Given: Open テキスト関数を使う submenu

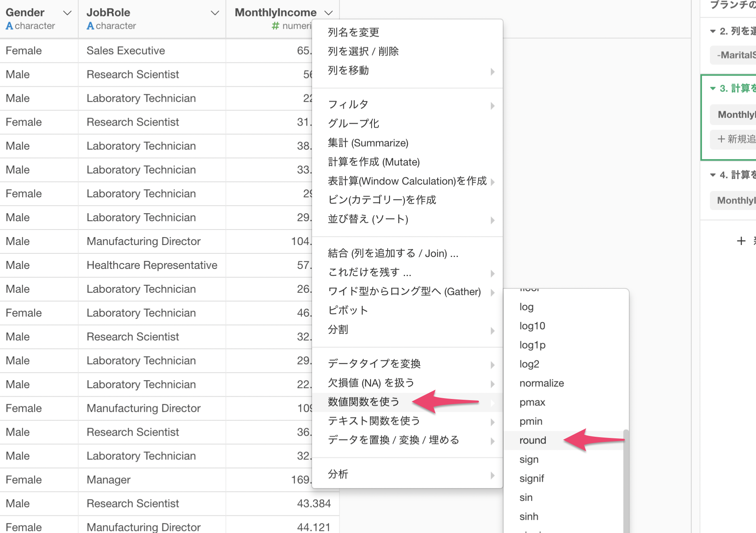Looking at the screenshot, I should (x=407, y=421).
